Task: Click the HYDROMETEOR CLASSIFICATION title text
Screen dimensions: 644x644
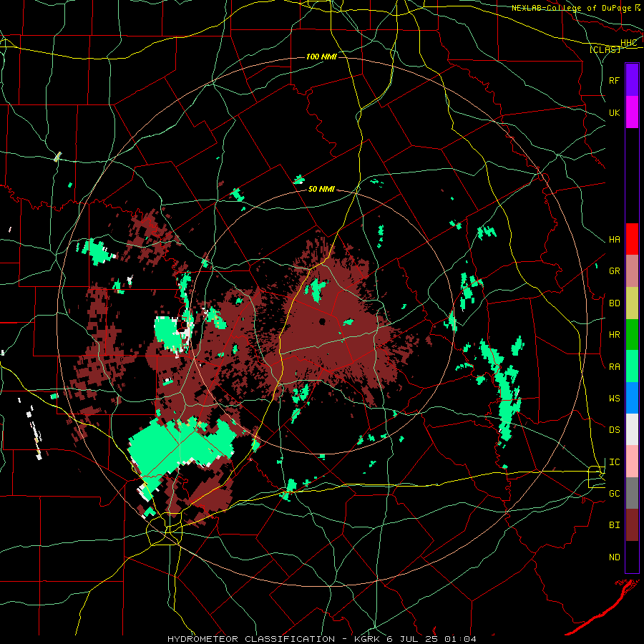Action: pos(251,639)
